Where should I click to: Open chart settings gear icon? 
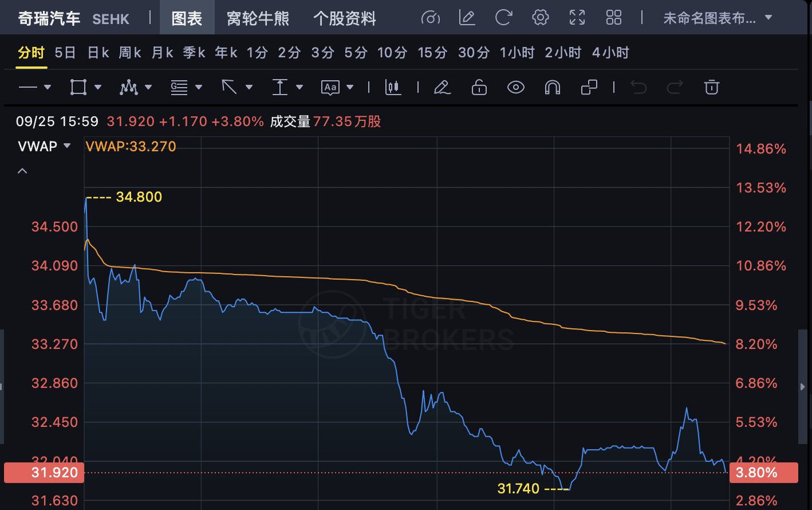(x=540, y=18)
